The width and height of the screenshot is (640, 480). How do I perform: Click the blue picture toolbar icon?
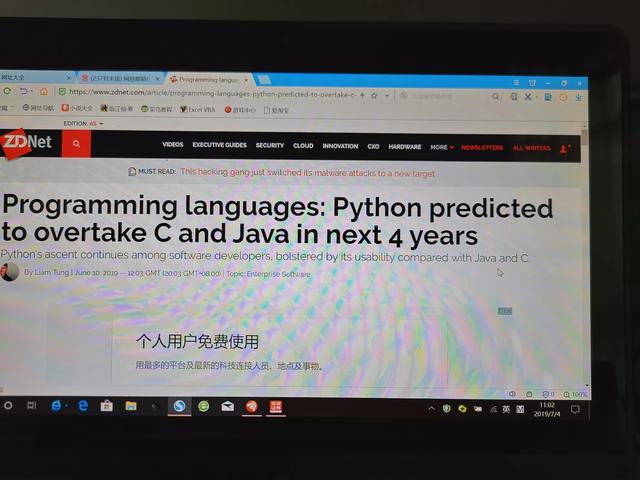548,97
